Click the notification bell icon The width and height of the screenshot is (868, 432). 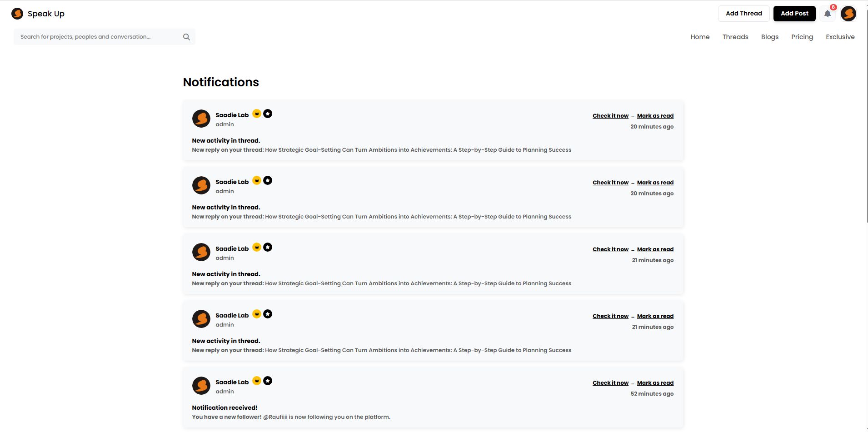pyautogui.click(x=828, y=14)
